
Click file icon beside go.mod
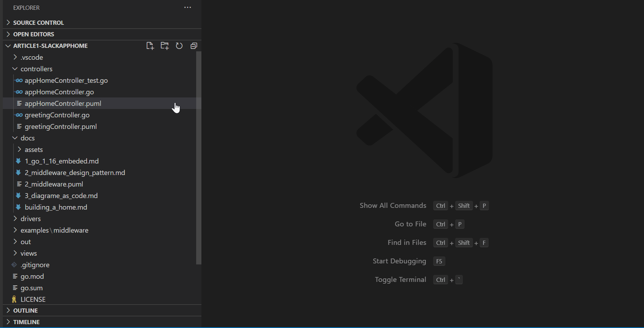tap(15, 276)
